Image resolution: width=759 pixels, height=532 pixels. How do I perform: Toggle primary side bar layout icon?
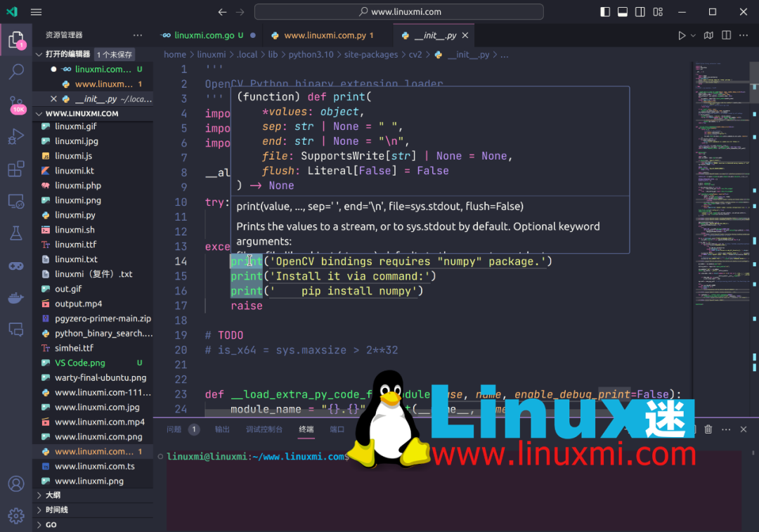[x=605, y=12]
